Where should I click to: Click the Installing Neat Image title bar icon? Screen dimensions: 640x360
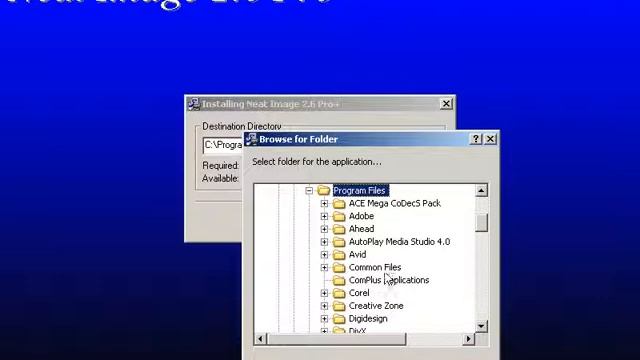[193, 104]
